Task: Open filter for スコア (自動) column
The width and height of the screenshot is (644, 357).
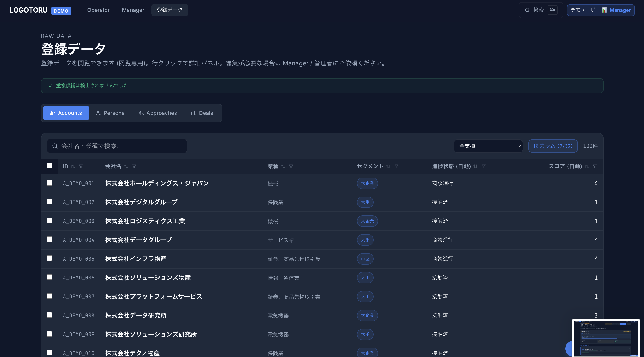Action: click(x=595, y=166)
